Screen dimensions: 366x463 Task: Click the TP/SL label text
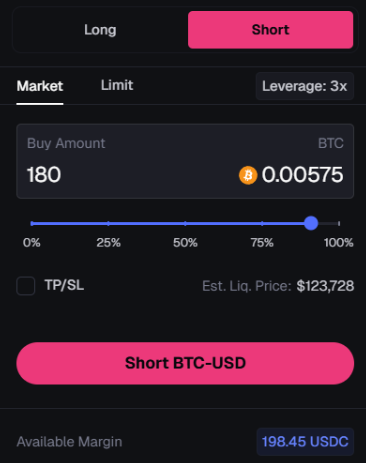click(64, 285)
